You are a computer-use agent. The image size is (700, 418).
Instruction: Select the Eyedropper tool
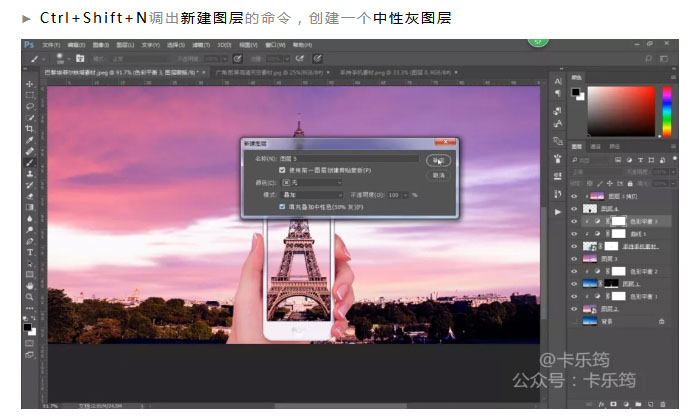pos(30,140)
